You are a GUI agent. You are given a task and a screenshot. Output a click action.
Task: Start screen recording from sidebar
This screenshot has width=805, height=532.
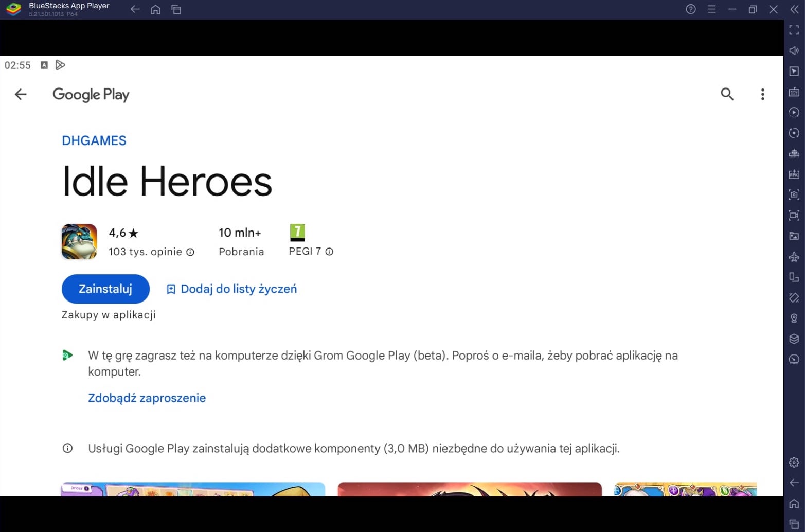(794, 215)
